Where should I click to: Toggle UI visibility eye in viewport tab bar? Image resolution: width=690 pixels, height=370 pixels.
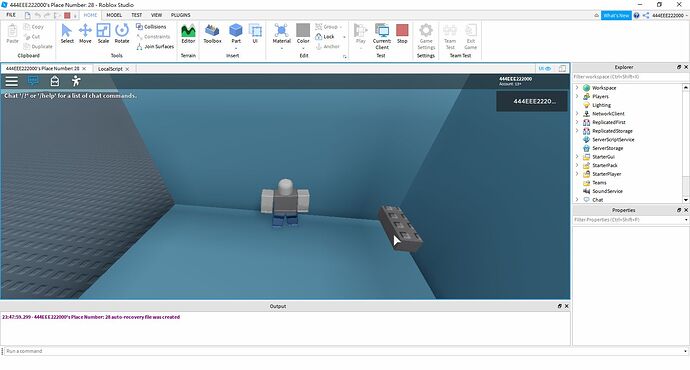pyautogui.click(x=545, y=69)
